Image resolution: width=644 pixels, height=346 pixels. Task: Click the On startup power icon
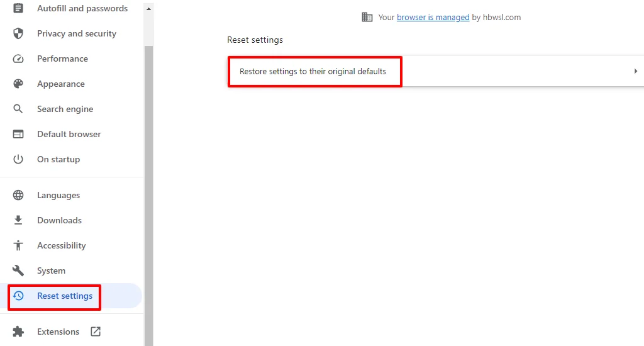[x=18, y=159]
